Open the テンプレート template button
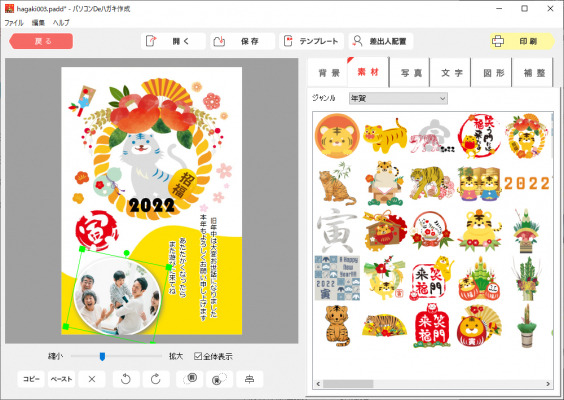This screenshot has width=564, height=400. tap(311, 41)
